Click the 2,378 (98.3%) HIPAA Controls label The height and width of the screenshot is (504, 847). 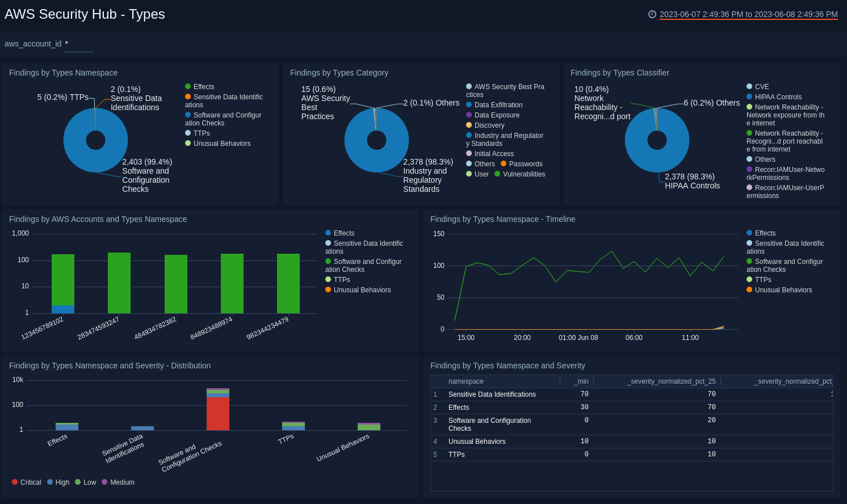692,181
